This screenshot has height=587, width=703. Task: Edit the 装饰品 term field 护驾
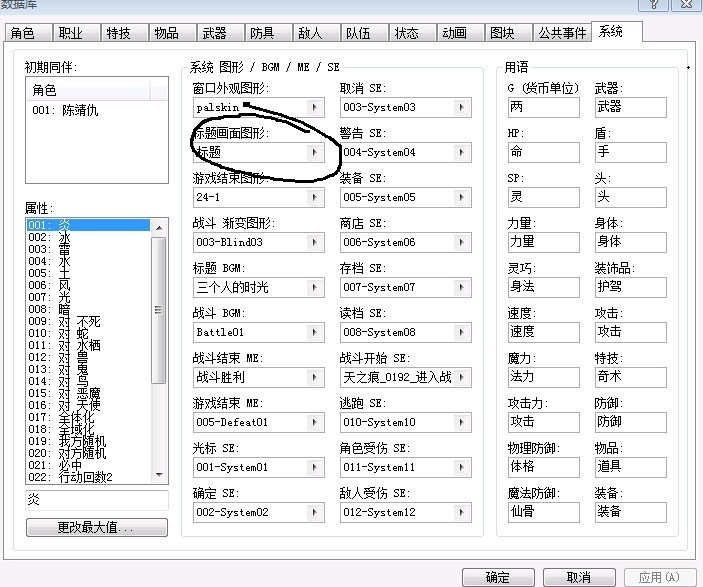[x=630, y=287]
